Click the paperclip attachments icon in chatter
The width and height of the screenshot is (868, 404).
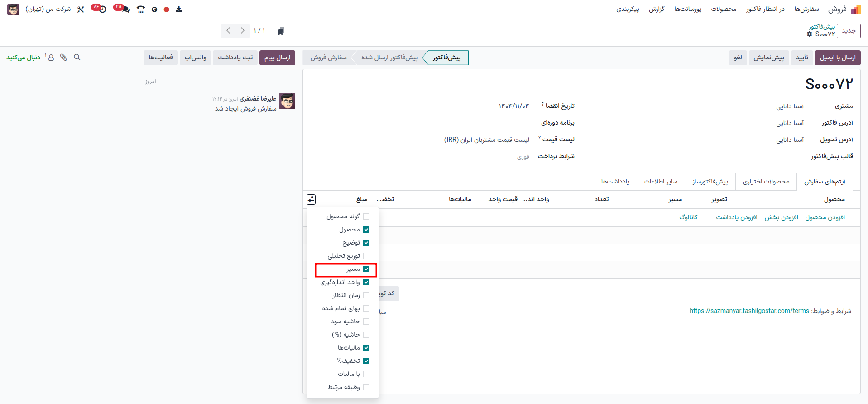click(x=63, y=58)
